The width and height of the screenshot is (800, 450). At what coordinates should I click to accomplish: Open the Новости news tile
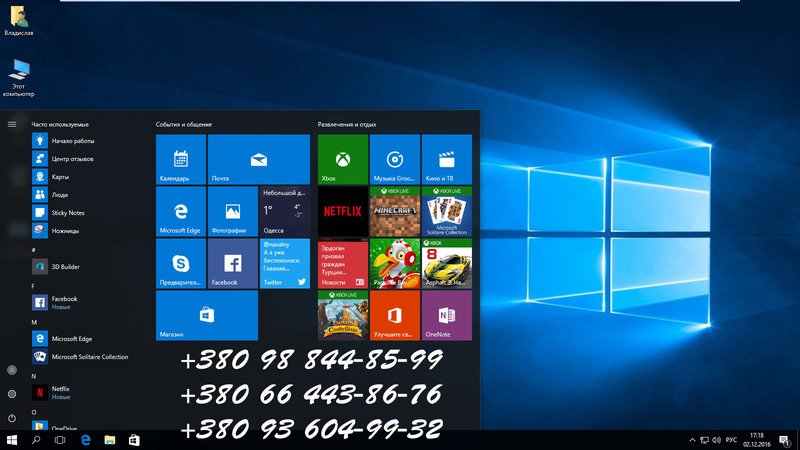[343, 263]
